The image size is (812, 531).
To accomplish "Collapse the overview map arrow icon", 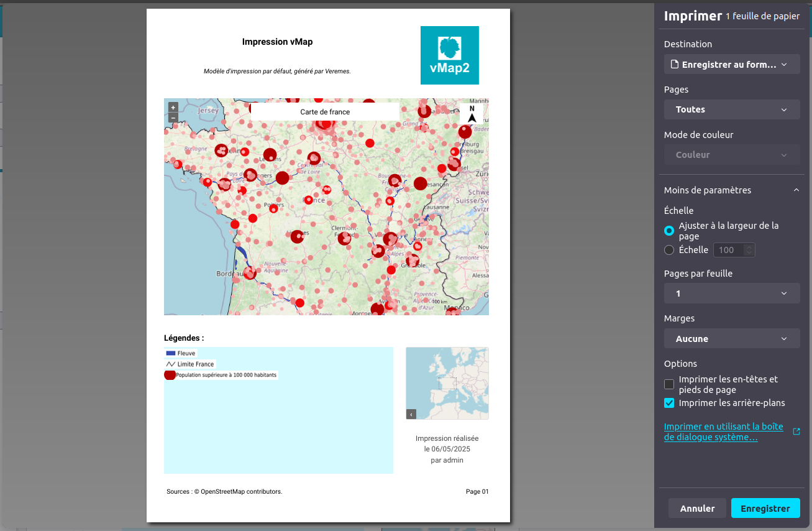I will pyautogui.click(x=411, y=414).
